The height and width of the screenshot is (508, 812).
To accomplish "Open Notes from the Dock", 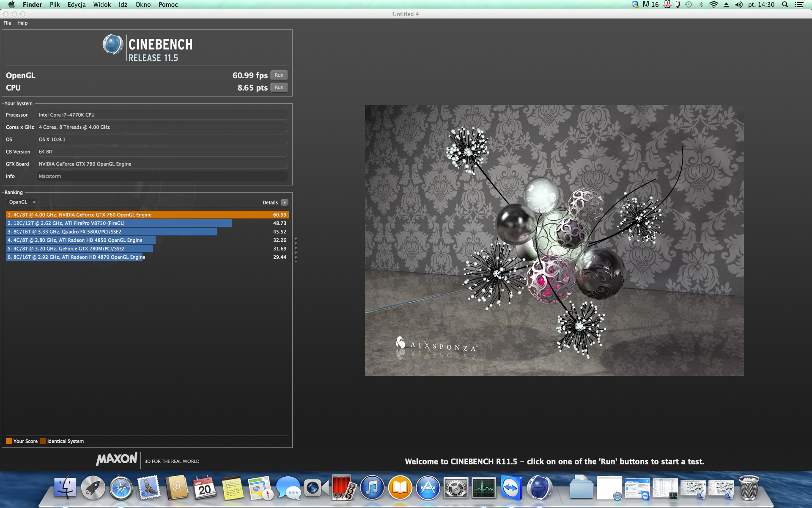I will click(233, 488).
